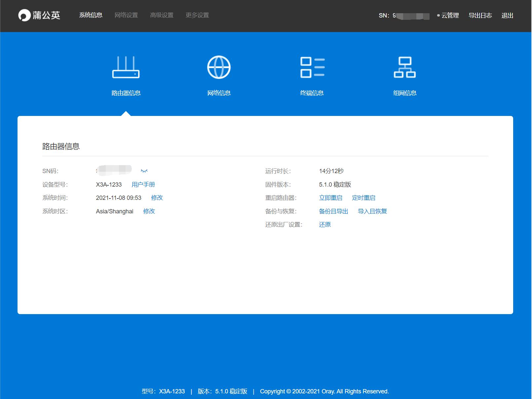The width and height of the screenshot is (532, 399).
Task: Click 修改 beside the Asia/Shanghai timezone
Action: point(149,211)
